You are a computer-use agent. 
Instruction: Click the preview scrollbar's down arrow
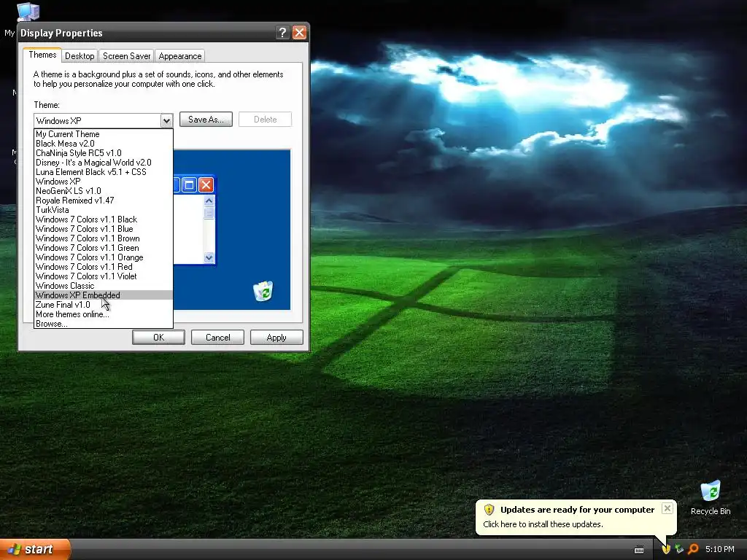pos(209,257)
